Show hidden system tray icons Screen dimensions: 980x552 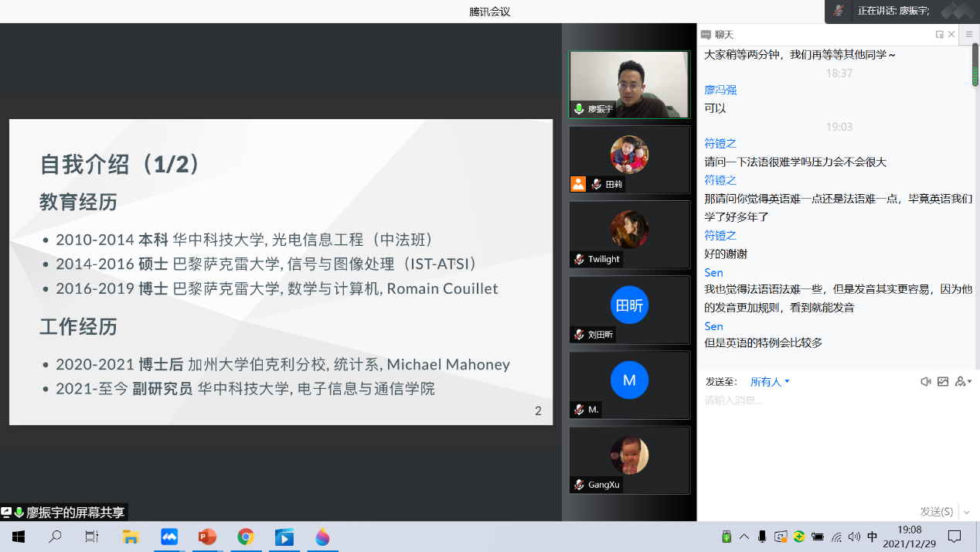[744, 537]
